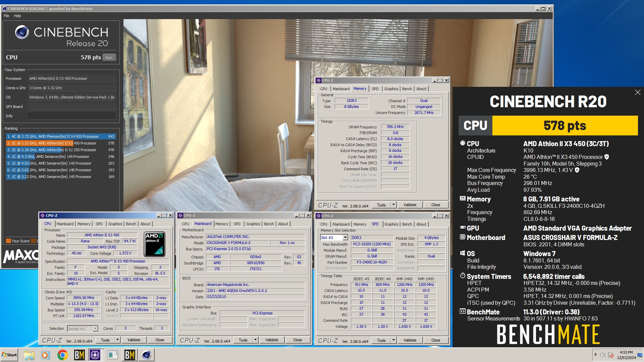Click BenchMate taskbar icon next to Chrome
The height and width of the screenshot is (362, 644).
pos(79,355)
